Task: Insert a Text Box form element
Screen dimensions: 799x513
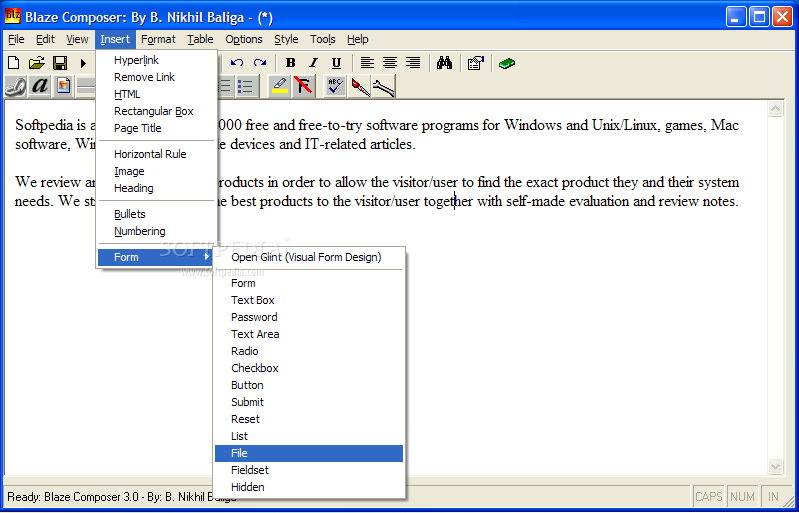Action: pos(309,300)
